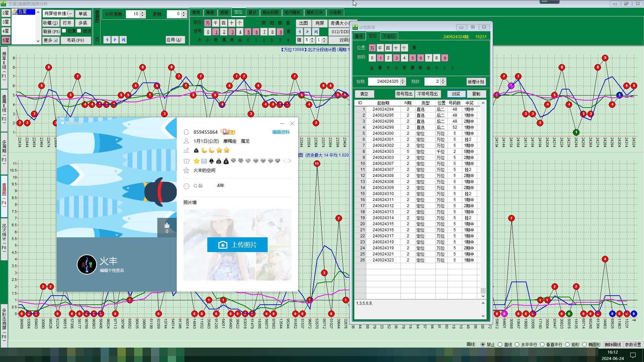Decrease the 退期 spinner value

pyautogui.click(x=183, y=16)
